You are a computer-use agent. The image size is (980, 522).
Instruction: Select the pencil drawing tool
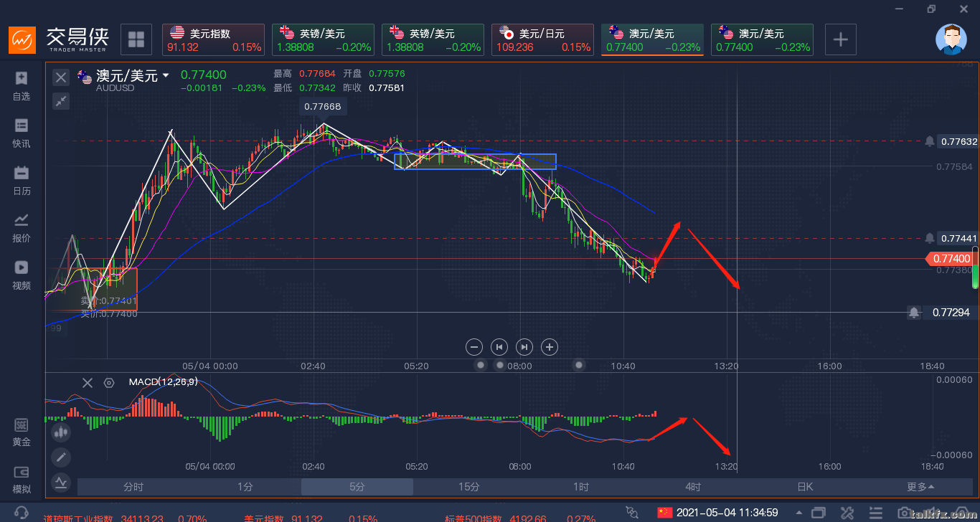tap(61, 457)
